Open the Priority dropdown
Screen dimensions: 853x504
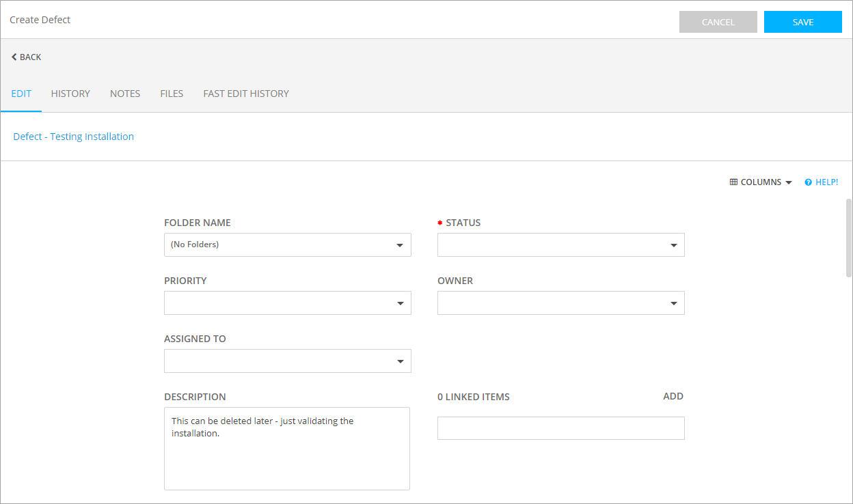(287, 303)
